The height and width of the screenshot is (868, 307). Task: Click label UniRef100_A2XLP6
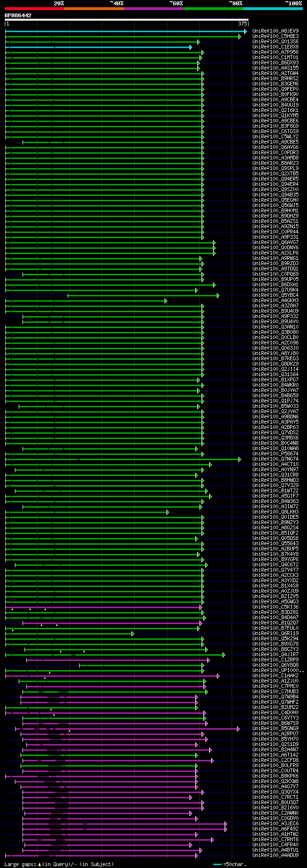click(x=275, y=253)
